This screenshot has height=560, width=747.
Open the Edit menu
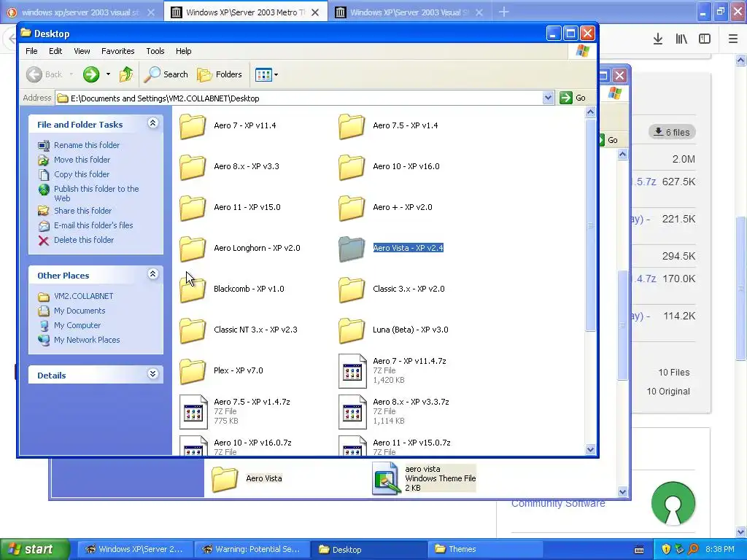point(55,51)
